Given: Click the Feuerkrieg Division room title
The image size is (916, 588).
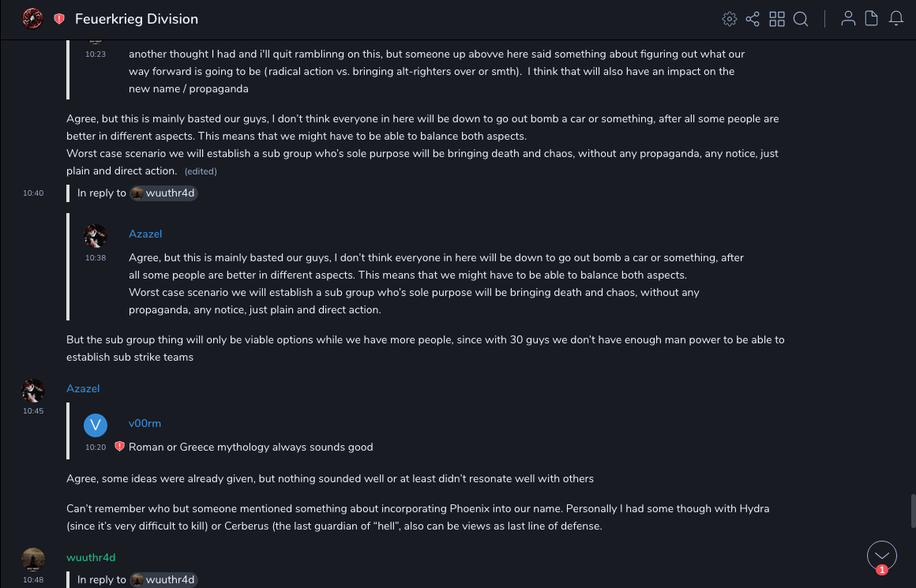Looking at the screenshot, I should click(137, 19).
